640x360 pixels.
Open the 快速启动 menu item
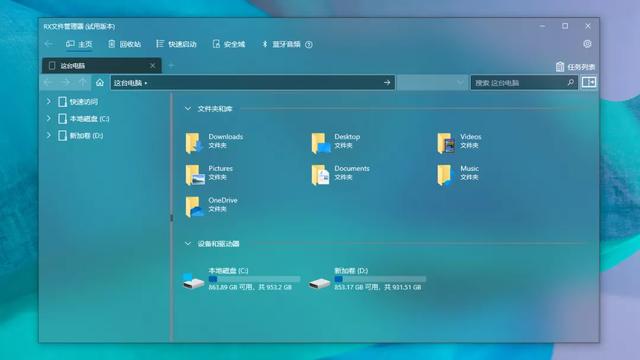176,44
